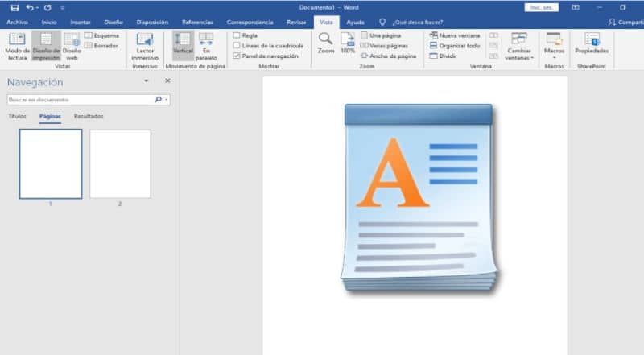Viewport: 644px width, 355px height.
Task: Open the Ayuda tab
Action: (355, 23)
